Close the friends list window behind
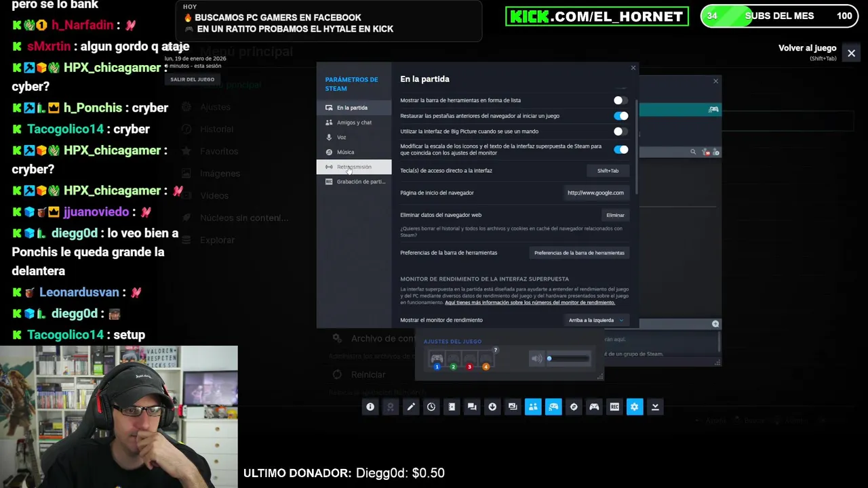 pyautogui.click(x=715, y=81)
